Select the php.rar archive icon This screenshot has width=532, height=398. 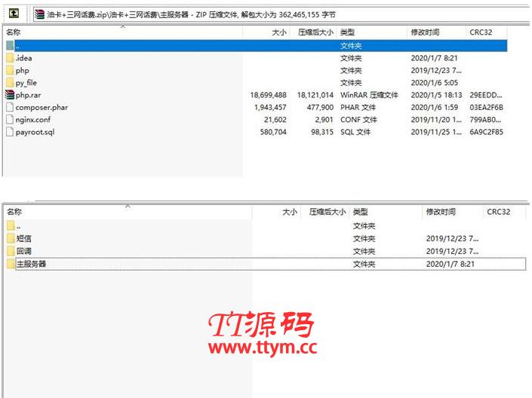(10, 95)
